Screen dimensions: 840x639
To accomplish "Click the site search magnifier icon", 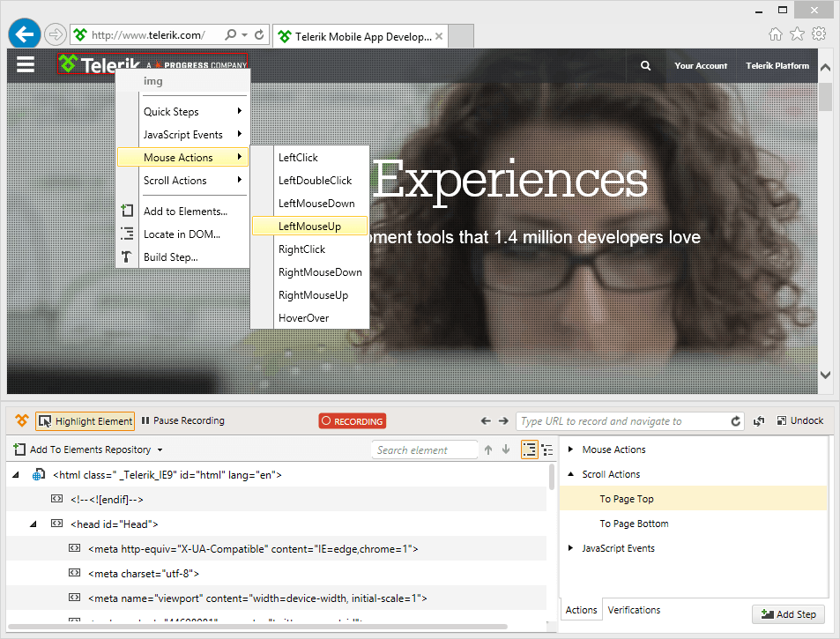I will [x=645, y=65].
